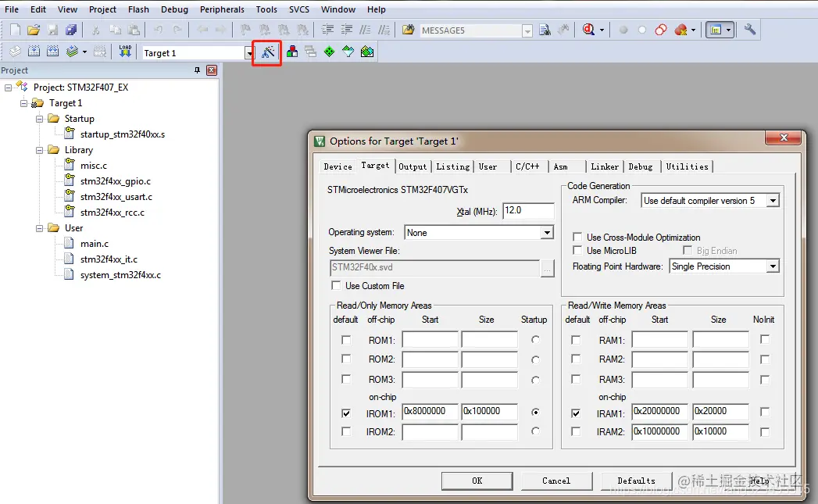Click the Xtal (MHz) input field
The height and width of the screenshot is (504, 818).
point(528,210)
